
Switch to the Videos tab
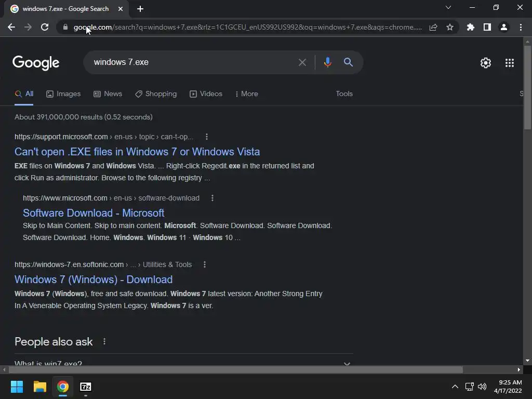click(206, 94)
